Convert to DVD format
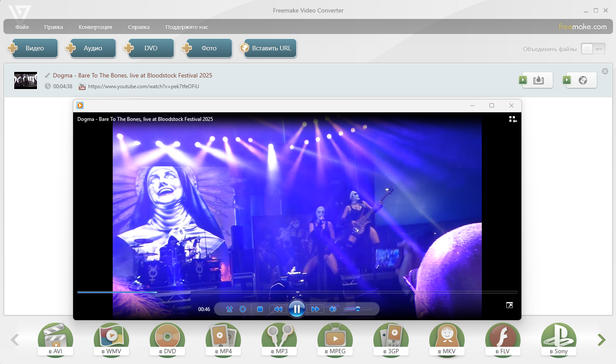Viewport: 616px width, 364px height. [167, 339]
